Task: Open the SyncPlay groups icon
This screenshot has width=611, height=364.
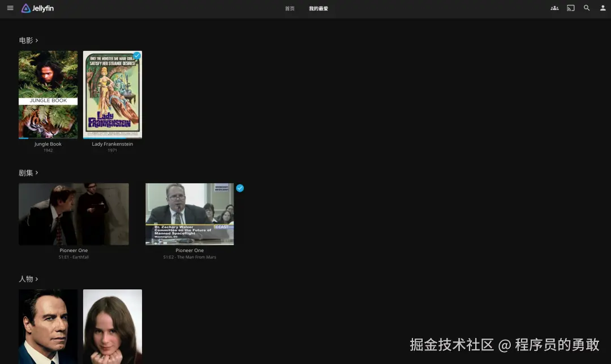Action: tap(554, 8)
